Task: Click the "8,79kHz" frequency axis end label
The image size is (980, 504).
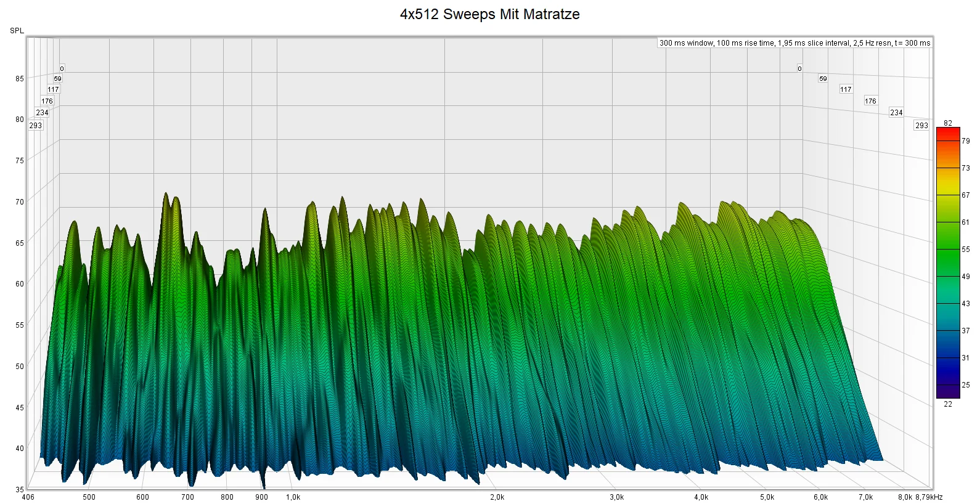Action: click(929, 497)
